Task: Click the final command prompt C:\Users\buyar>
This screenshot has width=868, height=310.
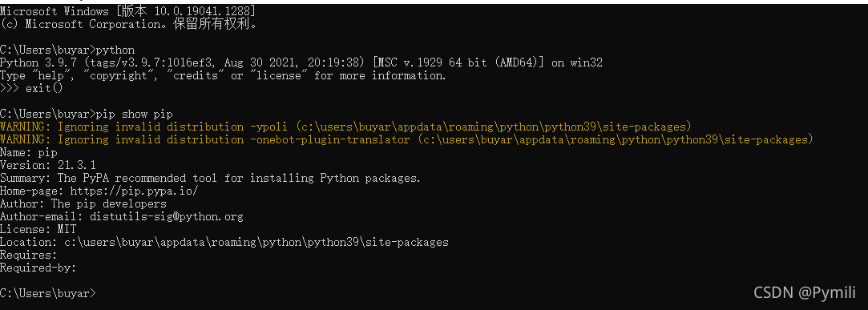Action: click(x=47, y=294)
